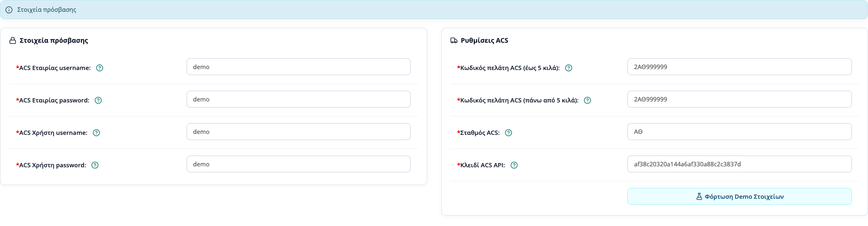Click the Φόρτωση Demo Στοιχείων button
The height and width of the screenshot is (226, 868).
coord(739,196)
